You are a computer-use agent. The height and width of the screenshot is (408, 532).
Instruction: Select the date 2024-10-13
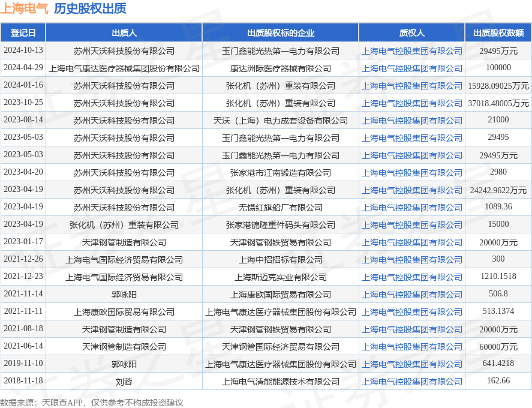coord(23,50)
